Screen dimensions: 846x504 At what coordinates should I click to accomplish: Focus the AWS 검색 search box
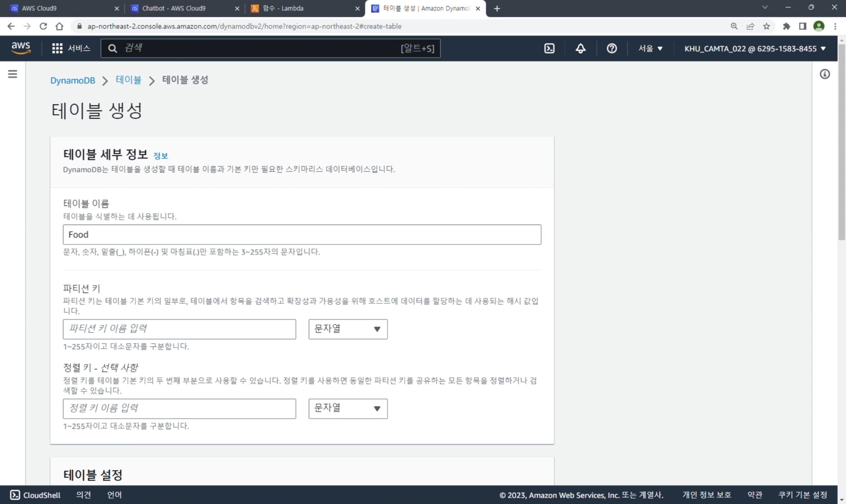coord(270,48)
